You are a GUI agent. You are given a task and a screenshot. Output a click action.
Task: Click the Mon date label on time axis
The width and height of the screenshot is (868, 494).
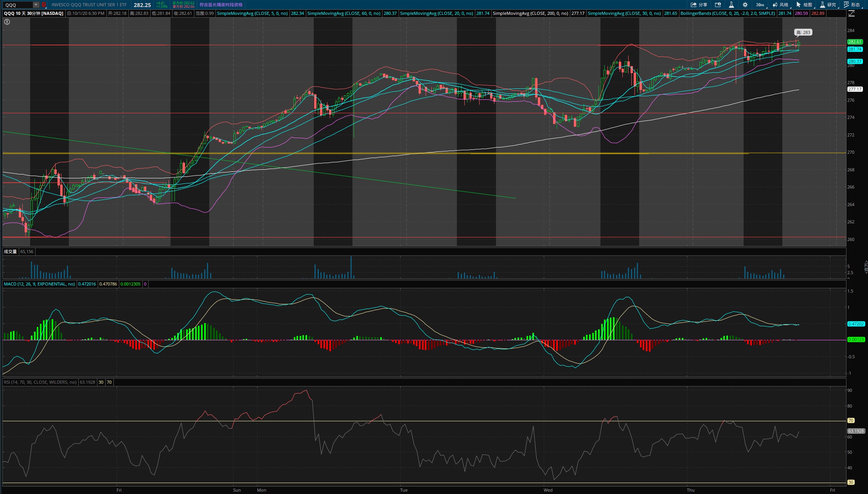tap(261, 490)
